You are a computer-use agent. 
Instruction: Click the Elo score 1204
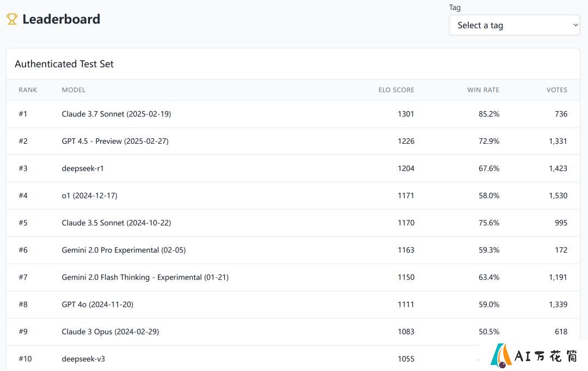[x=406, y=168]
